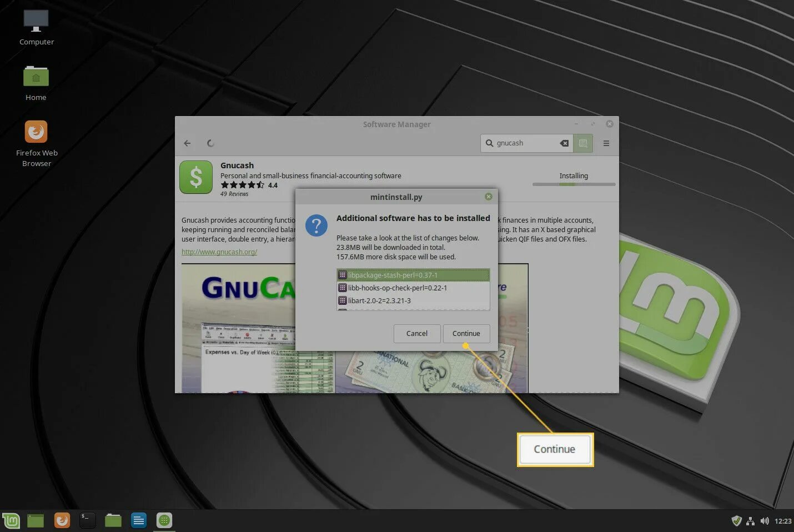Viewport: 794px width, 532px height.
Task: Click the 49 Reviews text
Action: click(x=234, y=194)
